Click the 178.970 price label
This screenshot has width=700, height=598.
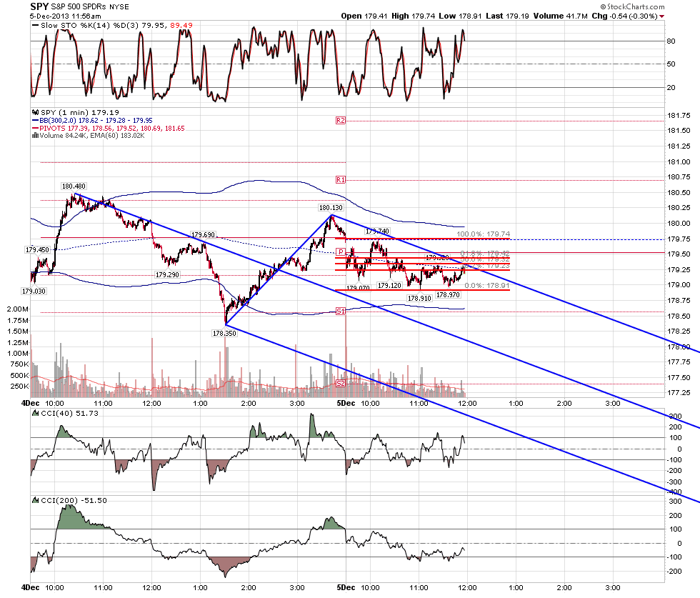coord(449,295)
